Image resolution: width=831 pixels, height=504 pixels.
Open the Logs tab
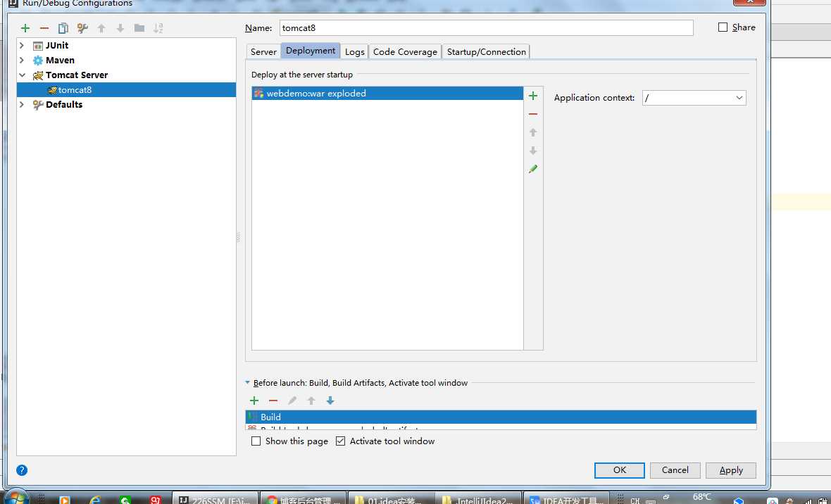[354, 51]
